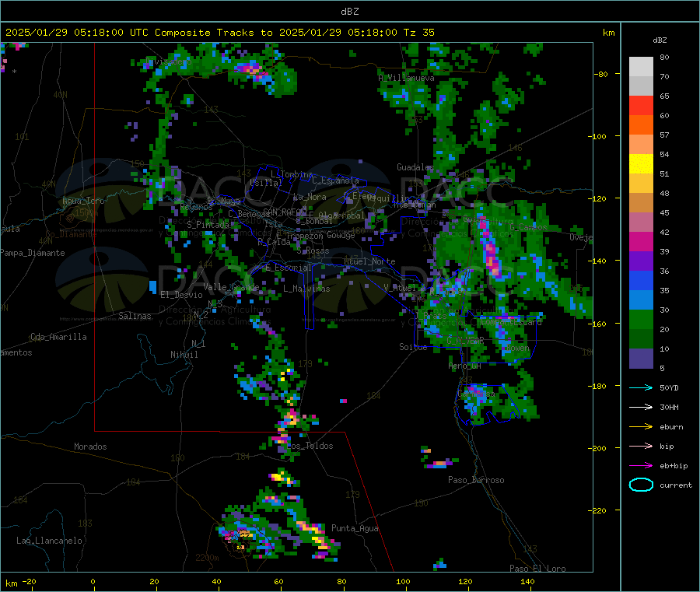Click the 'Nihuil' map label
Viewport: 700px width, 592px height.
tap(184, 355)
